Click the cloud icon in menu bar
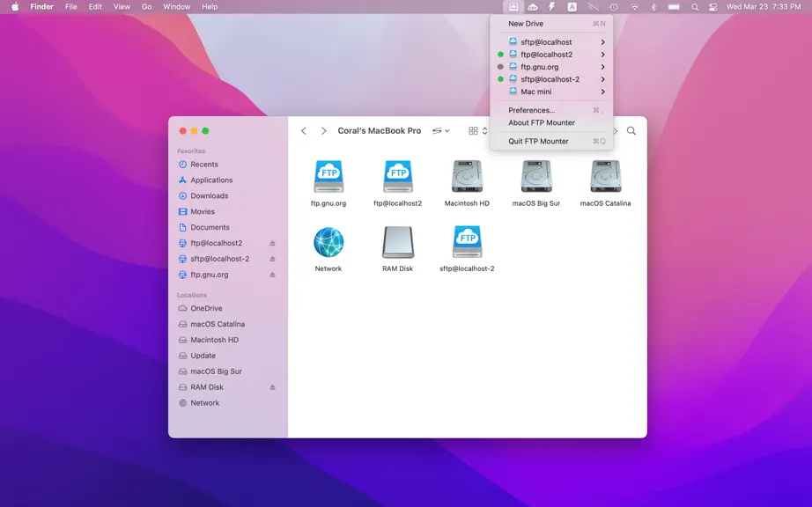This screenshot has height=507, width=812. [532, 7]
